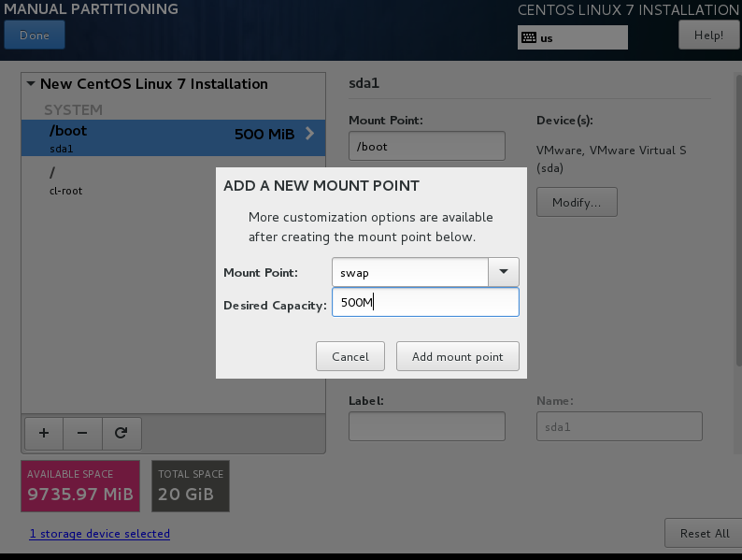Click the right-side vertical scrollbar
Viewport: 742px width, 560px height.
tap(738, 219)
